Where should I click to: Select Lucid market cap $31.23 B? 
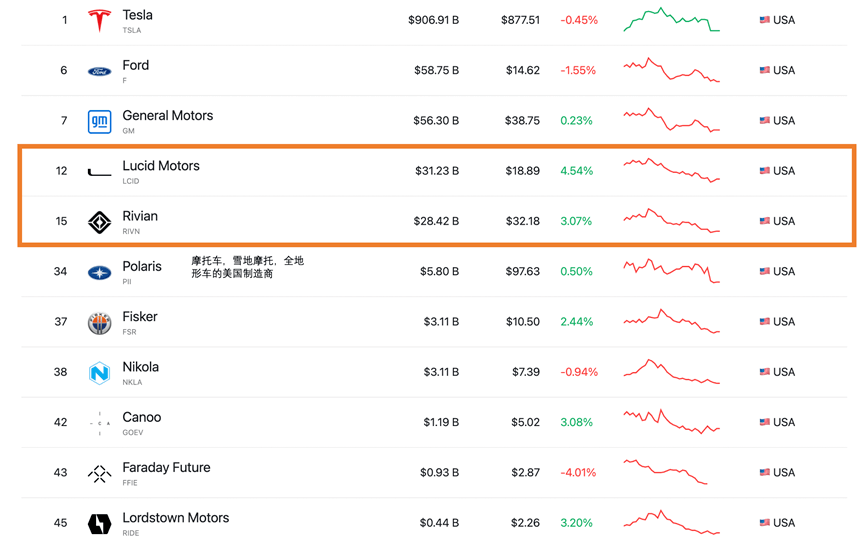pyautogui.click(x=437, y=171)
